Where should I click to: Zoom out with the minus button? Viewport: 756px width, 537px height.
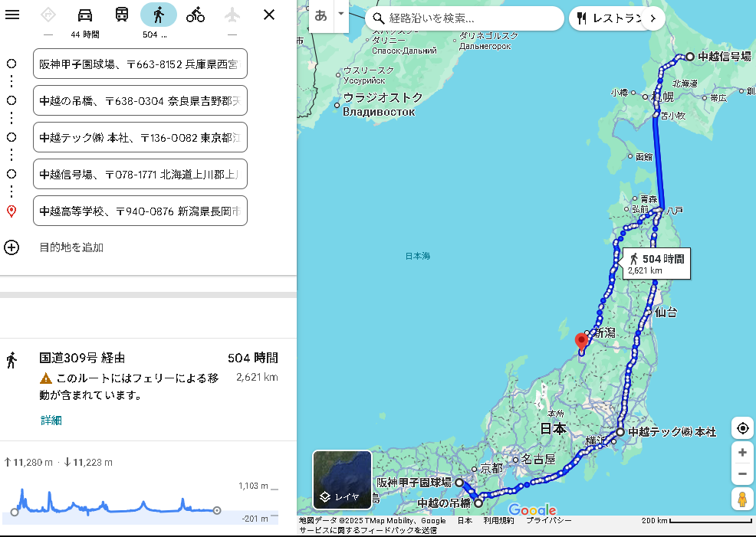[x=742, y=474]
